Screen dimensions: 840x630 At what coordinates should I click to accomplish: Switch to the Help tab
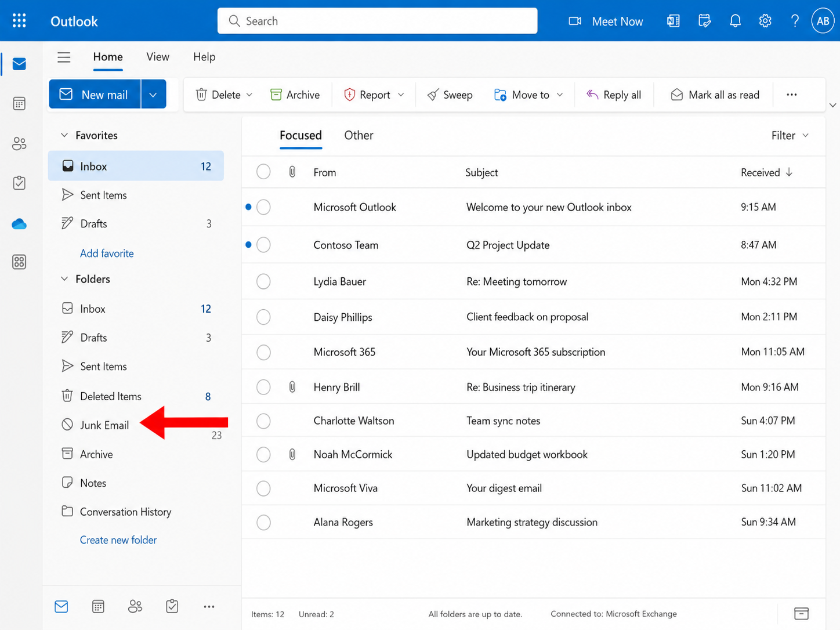204,57
